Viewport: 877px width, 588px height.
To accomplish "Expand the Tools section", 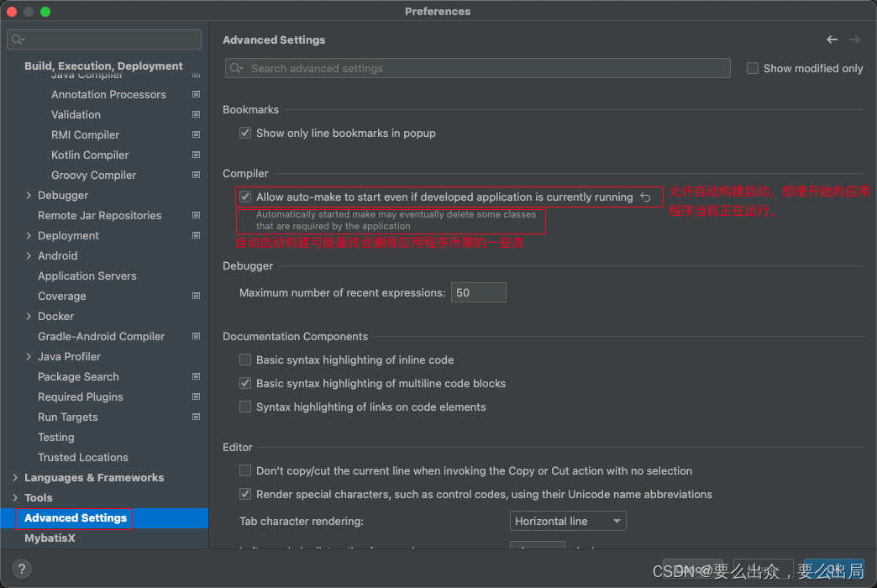I will 15,497.
